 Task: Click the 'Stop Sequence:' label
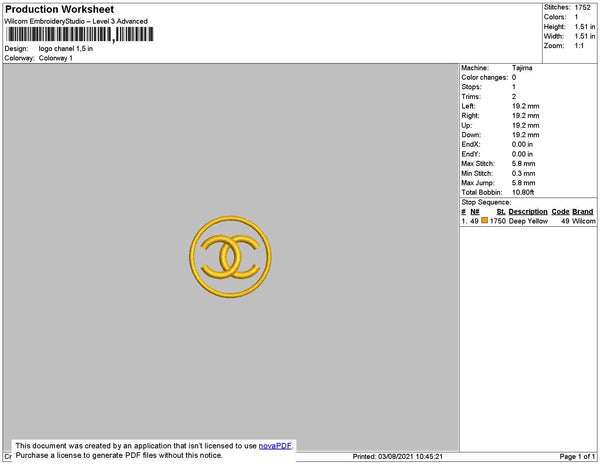(486, 202)
